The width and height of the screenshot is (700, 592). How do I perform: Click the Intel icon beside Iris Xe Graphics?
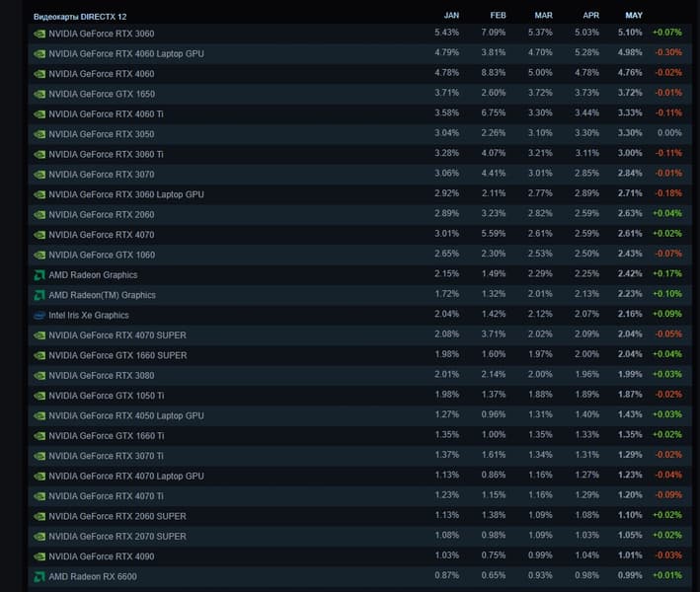pyautogui.click(x=39, y=316)
